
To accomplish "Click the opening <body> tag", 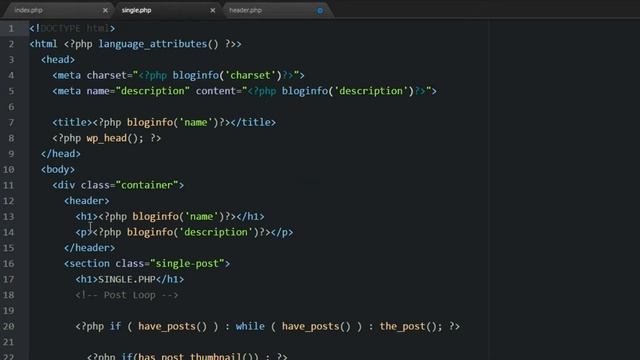I will pyautogui.click(x=58, y=169).
